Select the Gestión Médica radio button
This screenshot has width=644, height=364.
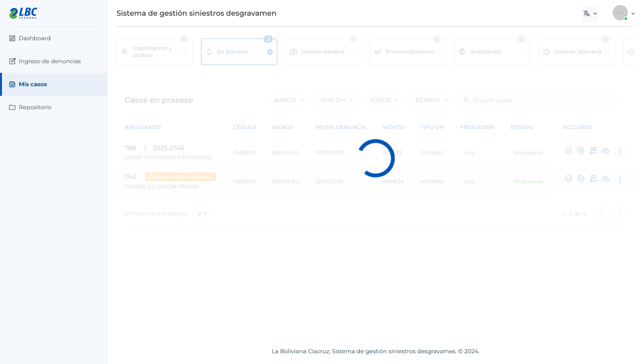[x=354, y=52]
